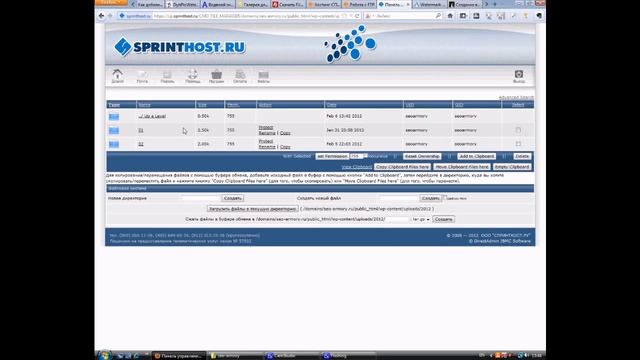Select checkbox for directory 01
This screenshot has height=360, width=640.
click(518, 130)
